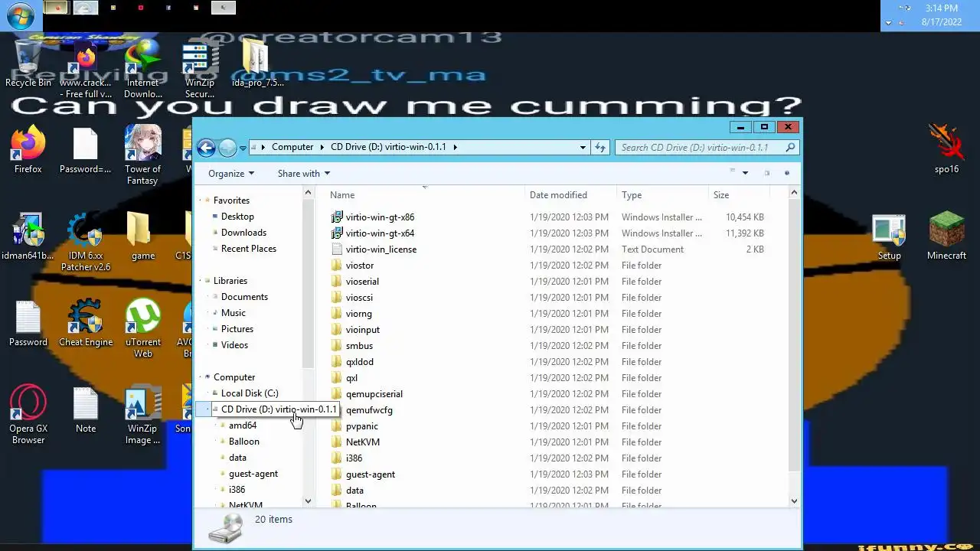Collapse the Favorites tree section
The height and width of the screenshot is (551, 980).
coord(201,201)
